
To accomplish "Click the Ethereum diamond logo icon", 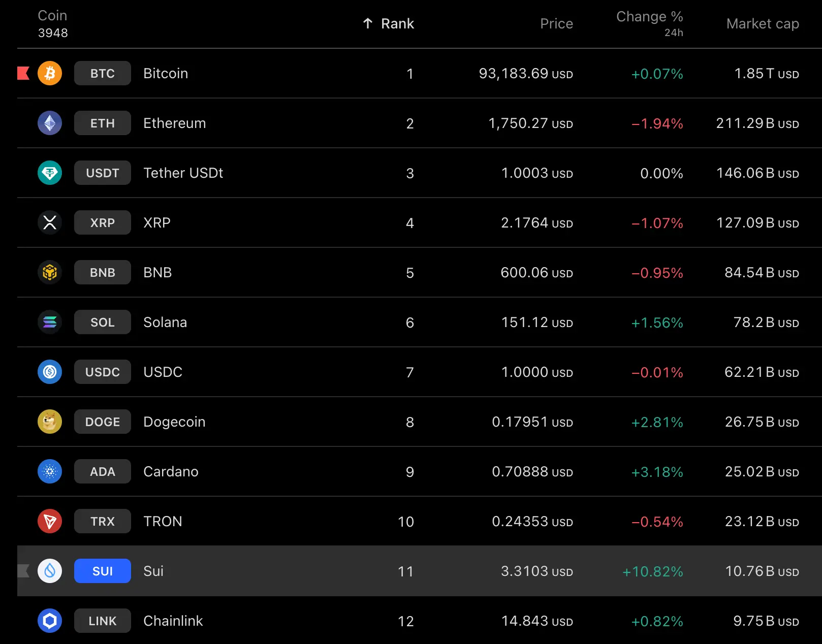I will pyautogui.click(x=50, y=123).
